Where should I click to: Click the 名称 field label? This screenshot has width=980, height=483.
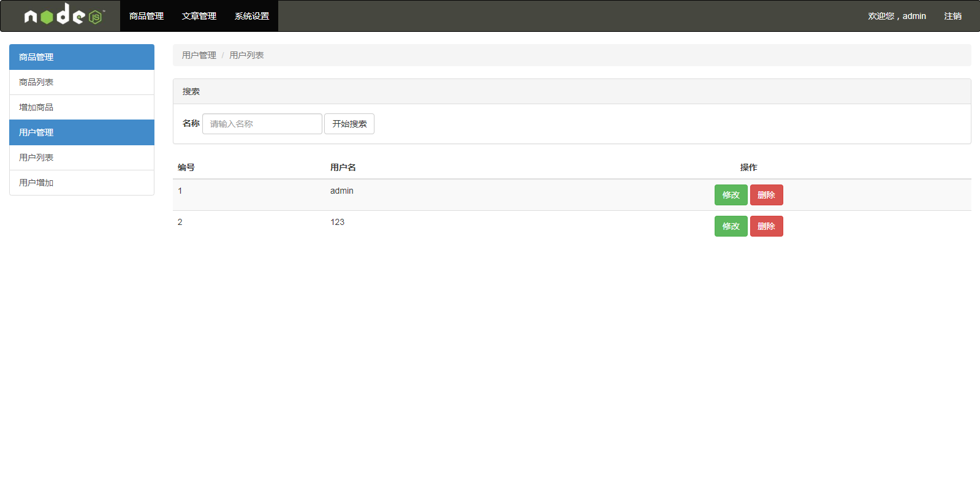pyautogui.click(x=191, y=123)
